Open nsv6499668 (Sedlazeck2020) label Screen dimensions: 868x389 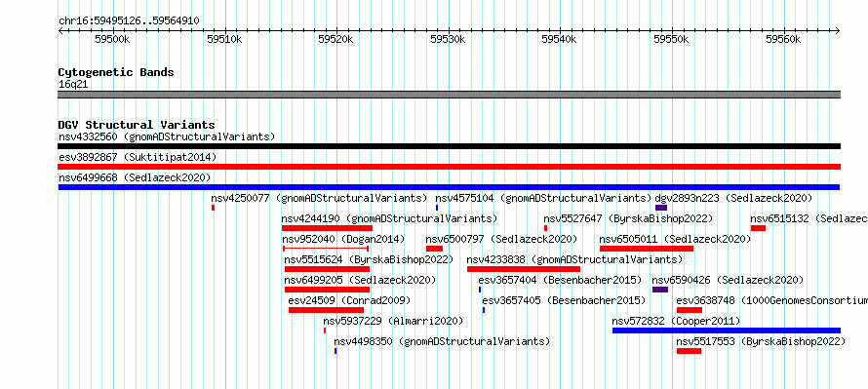[135, 177]
